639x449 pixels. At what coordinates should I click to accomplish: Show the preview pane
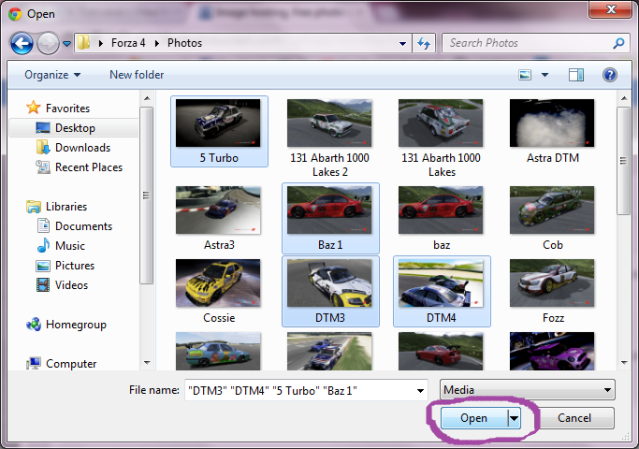click(x=576, y=75)
